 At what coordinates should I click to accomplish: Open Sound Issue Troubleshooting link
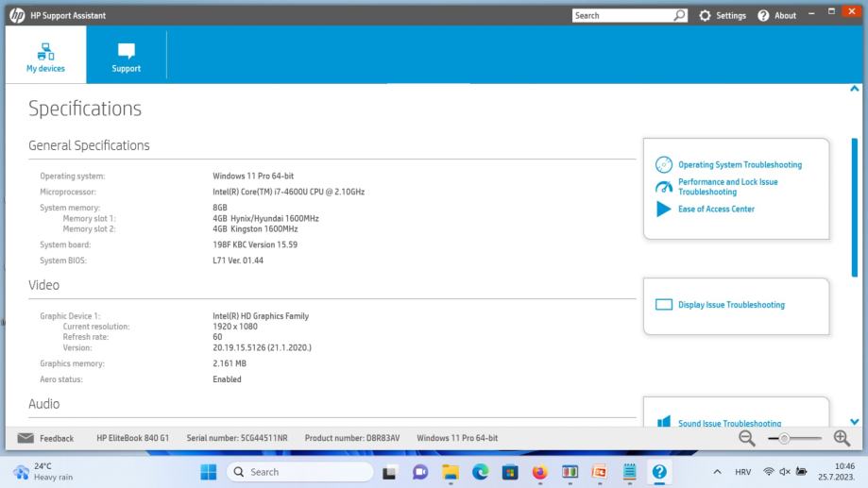coord(729,423)
